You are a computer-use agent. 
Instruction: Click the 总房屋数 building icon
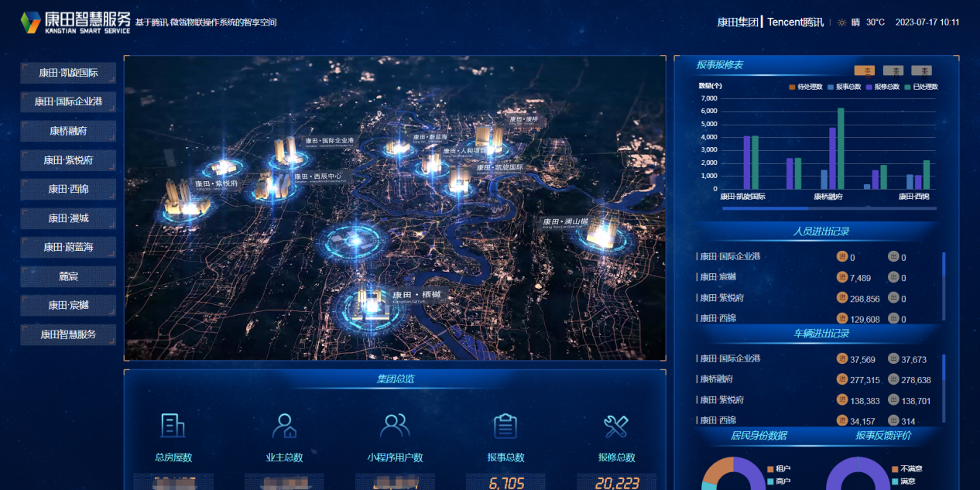pos(173,426)
